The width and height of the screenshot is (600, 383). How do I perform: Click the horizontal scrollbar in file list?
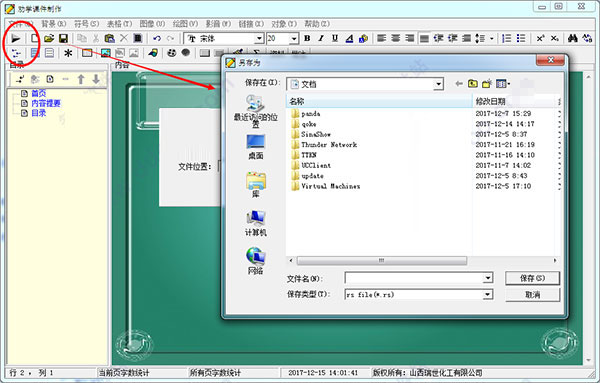(x=382, y=261)
